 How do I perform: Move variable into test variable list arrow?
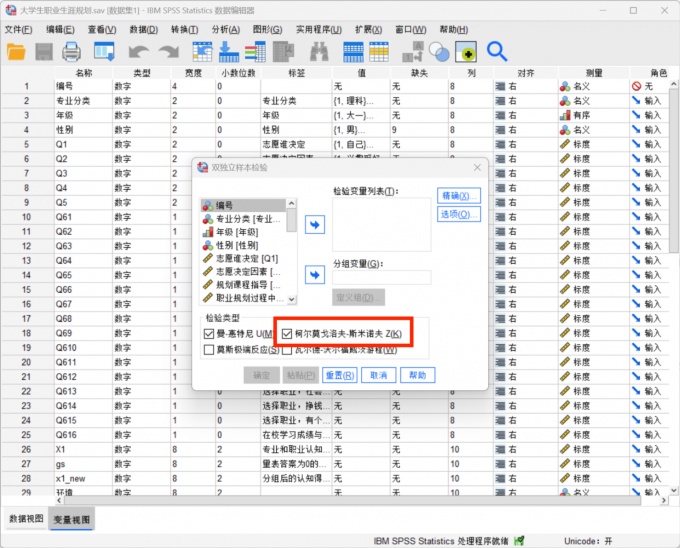(x=315, y=225)
